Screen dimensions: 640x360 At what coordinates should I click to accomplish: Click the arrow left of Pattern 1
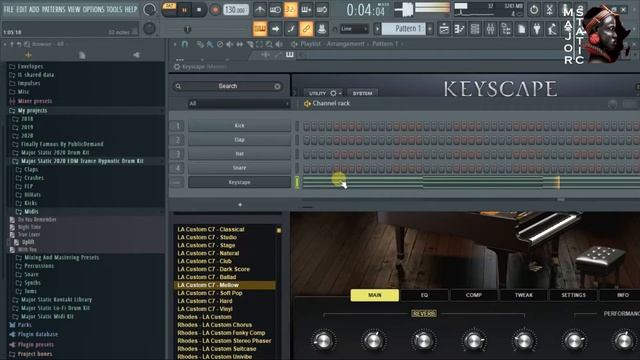377,29
